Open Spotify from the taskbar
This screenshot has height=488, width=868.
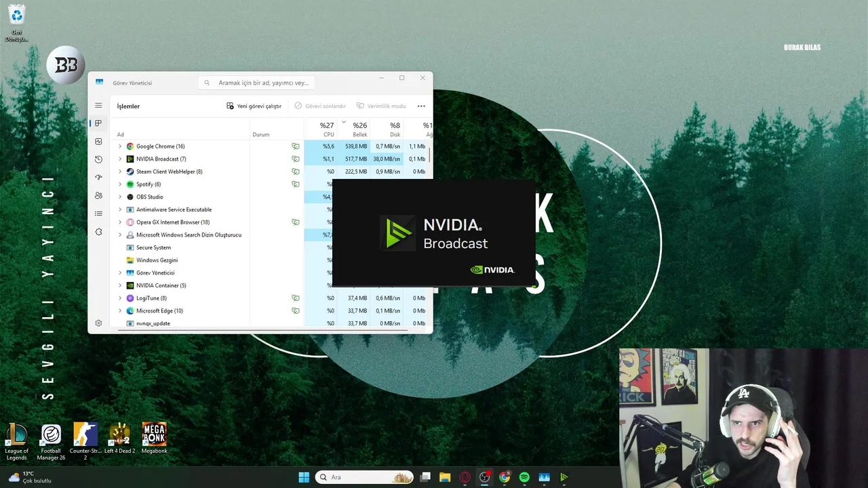pos(524,477)
